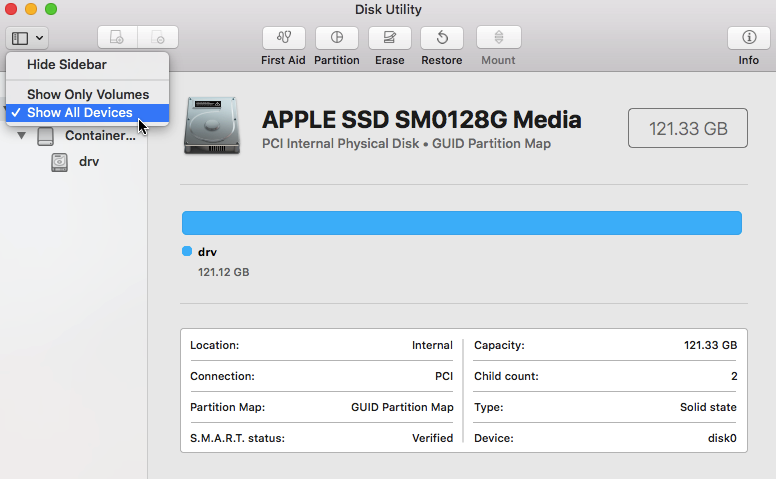Image resolution: width=776 pixels, height=479 pixels.
Task: Click the Erase toolbar icon
Action: pos(389,37)
